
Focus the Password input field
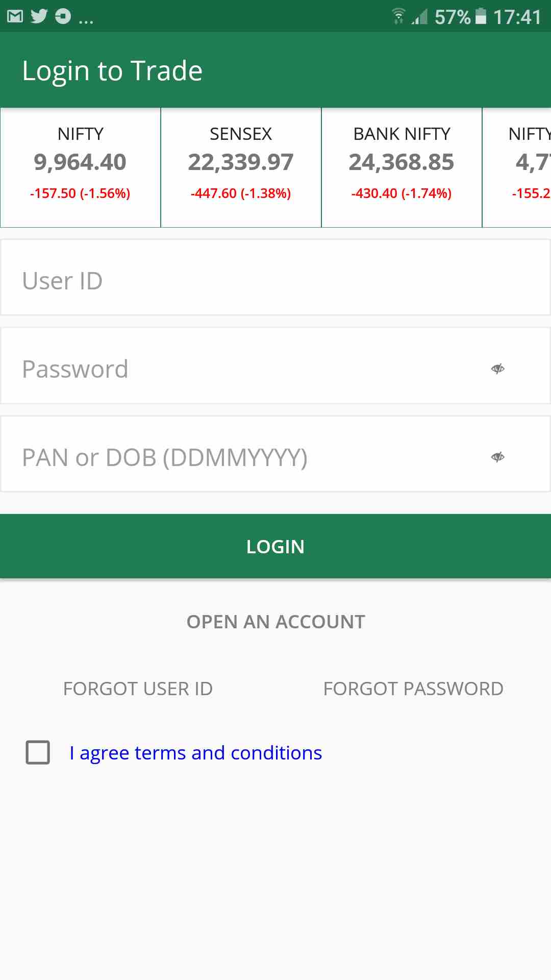pyautogui.click(x=245, y=369)
